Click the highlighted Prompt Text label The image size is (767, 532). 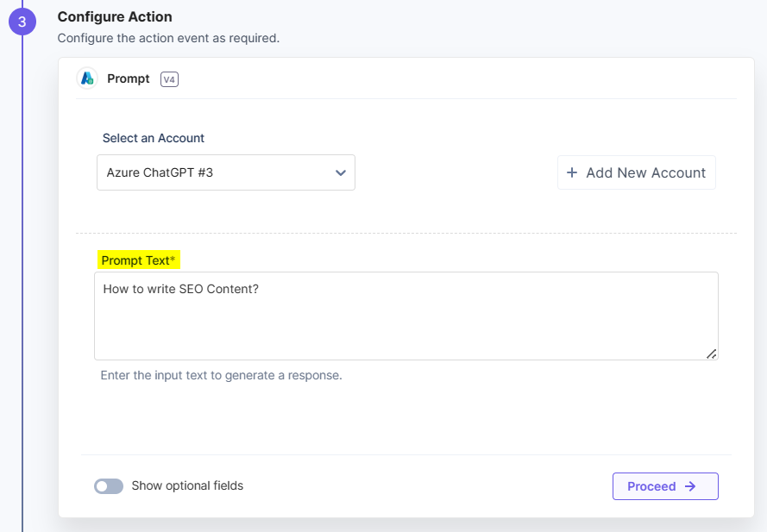coord(138,260)
